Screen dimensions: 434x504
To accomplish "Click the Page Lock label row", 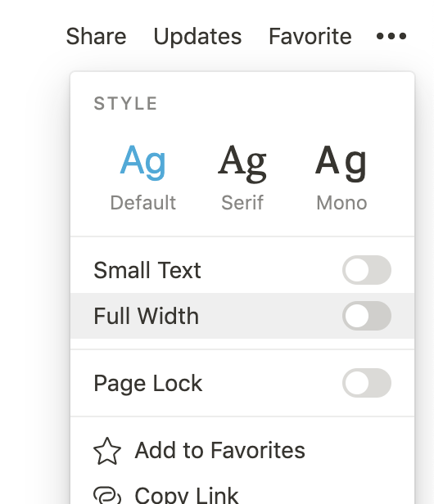I will [242, 383].
